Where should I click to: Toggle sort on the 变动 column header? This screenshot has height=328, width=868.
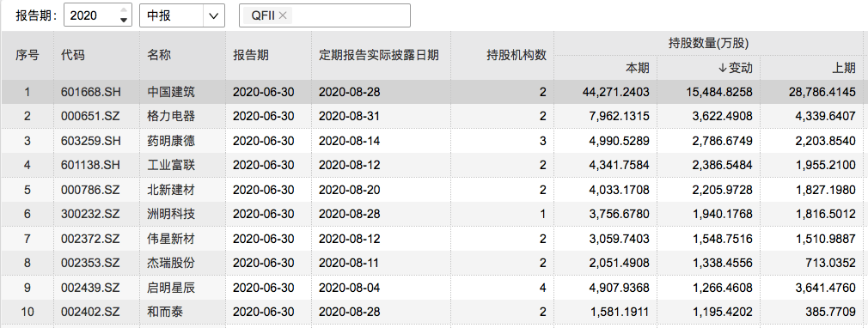point(735,68)
